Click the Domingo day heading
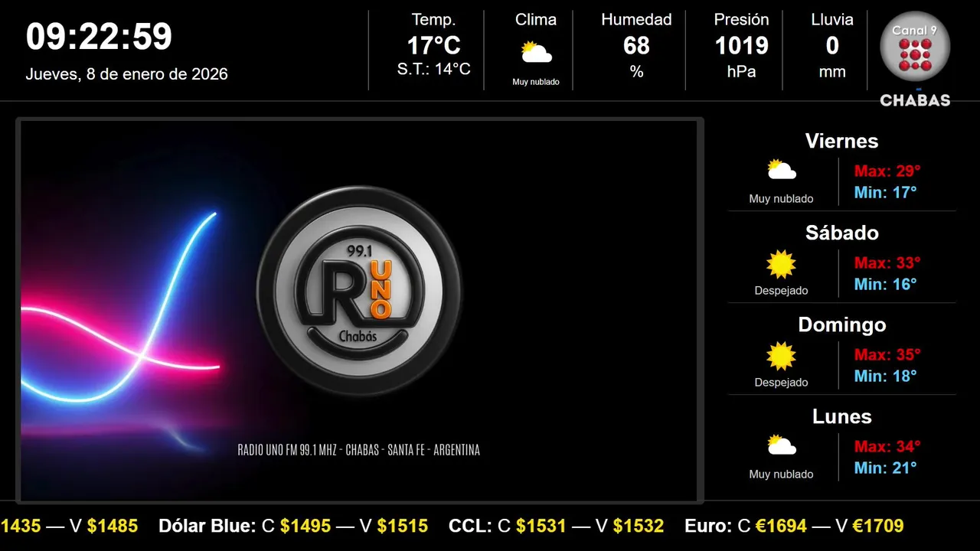 point(841,324)
